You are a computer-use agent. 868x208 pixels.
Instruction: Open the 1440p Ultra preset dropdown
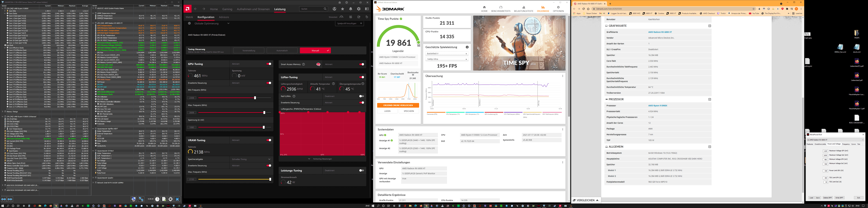click(447, 59)
